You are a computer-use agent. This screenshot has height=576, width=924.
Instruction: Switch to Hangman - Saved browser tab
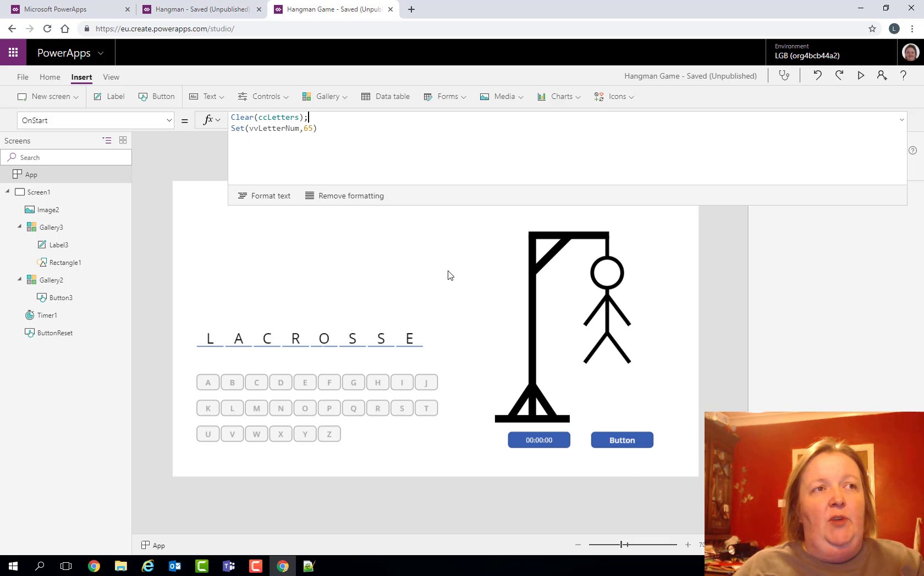tap(202, 9)
